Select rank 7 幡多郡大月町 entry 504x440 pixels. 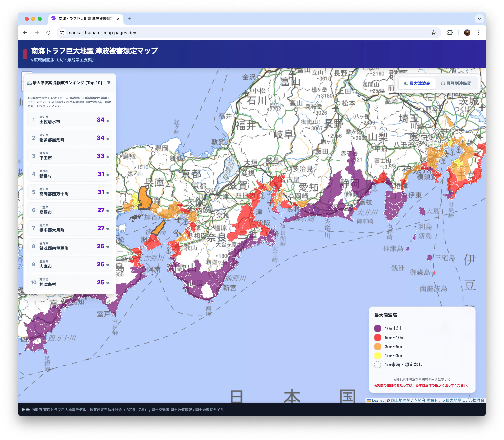pyautogui.click(x=70, y=228)
